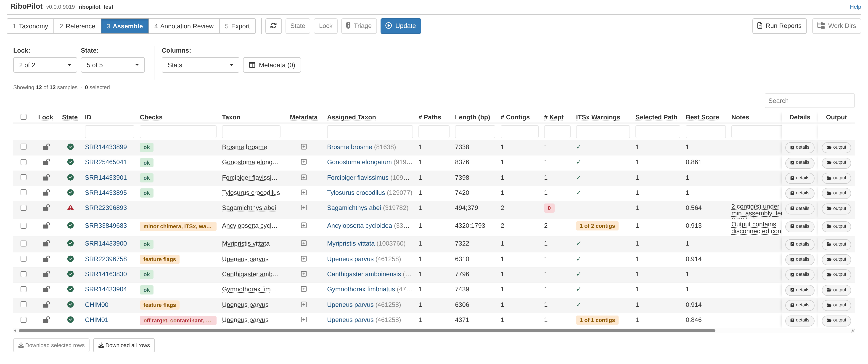Toggle the select-all checkbox in table header

(x=24, y=117)
